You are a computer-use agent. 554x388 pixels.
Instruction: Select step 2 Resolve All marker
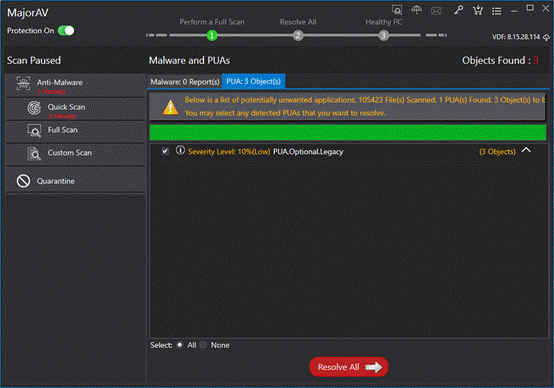298,35
